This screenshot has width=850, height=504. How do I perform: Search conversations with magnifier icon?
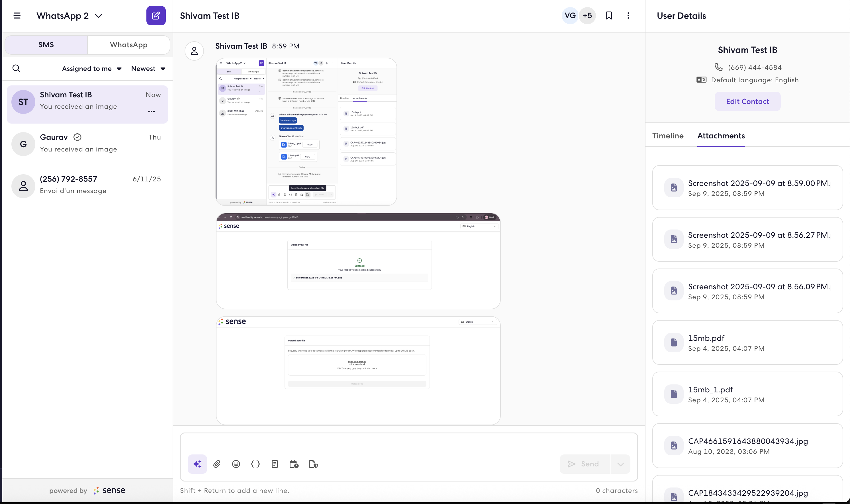tap(16, 69)
